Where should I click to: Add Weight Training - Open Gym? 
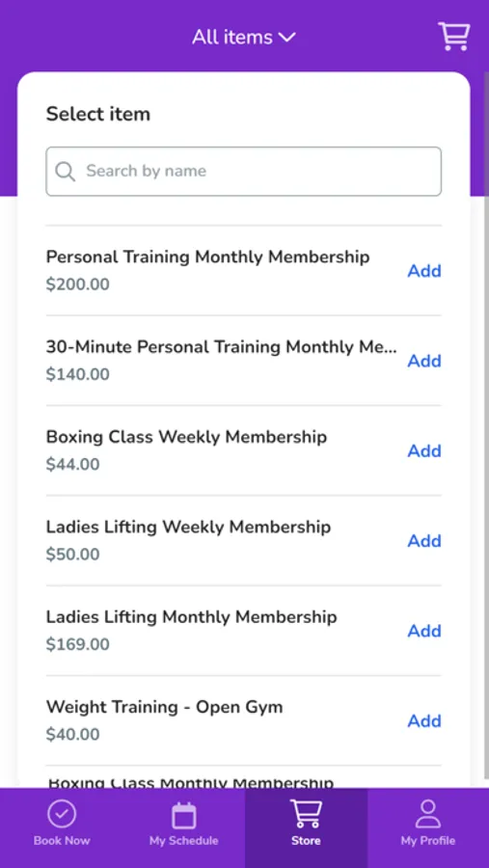[424, 720]
